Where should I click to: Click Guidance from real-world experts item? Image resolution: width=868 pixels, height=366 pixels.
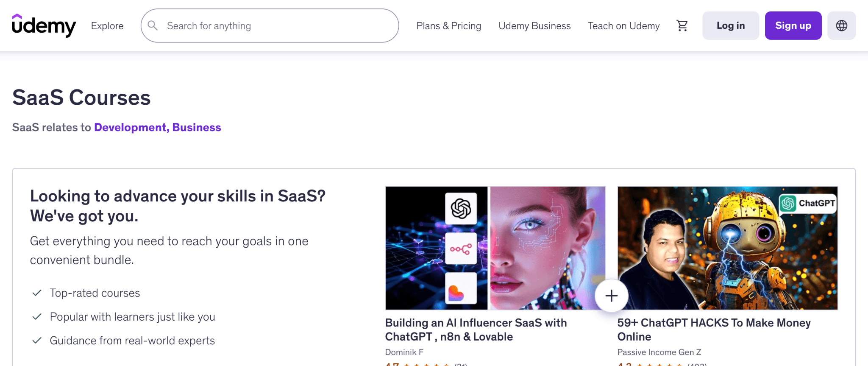(x=132, y=341)
